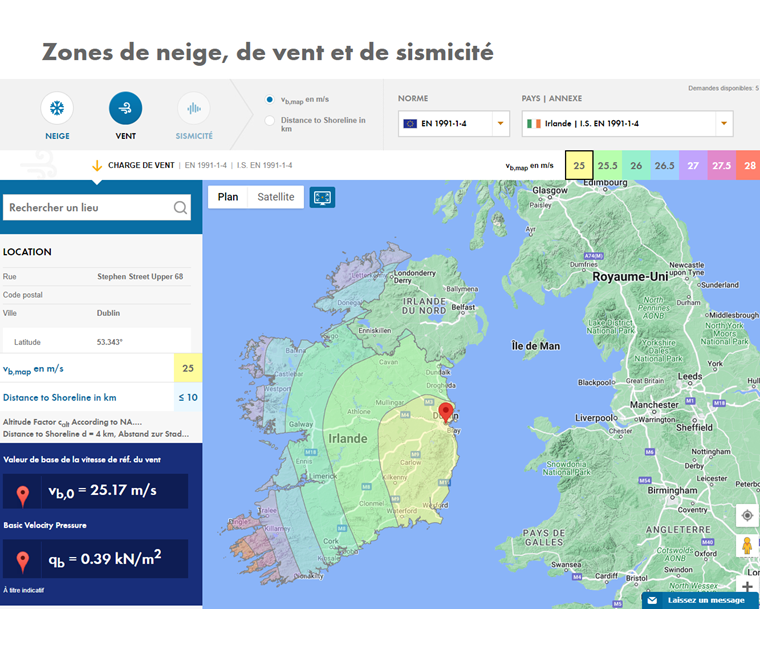Select the blue 26.5 legend swatch
The width and height of the screenshot is (760, 648).
pyautogui.click(x=665, y=165)
